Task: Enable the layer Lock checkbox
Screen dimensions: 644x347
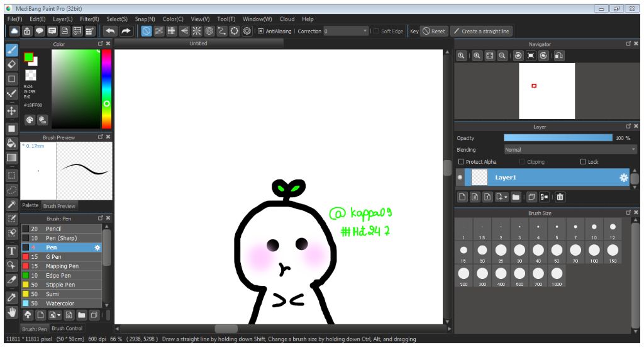Action: [x=583, y=162]
